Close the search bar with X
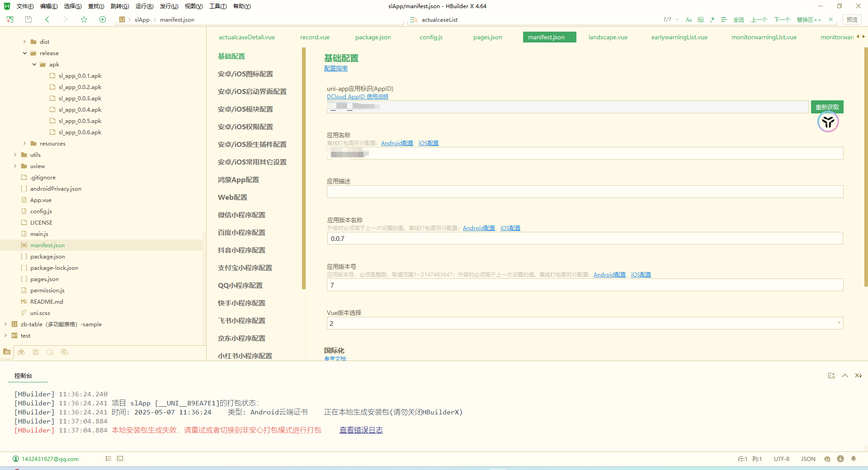Image resolution: width=868 pixels, height=470 pixels. coord(830,19)
